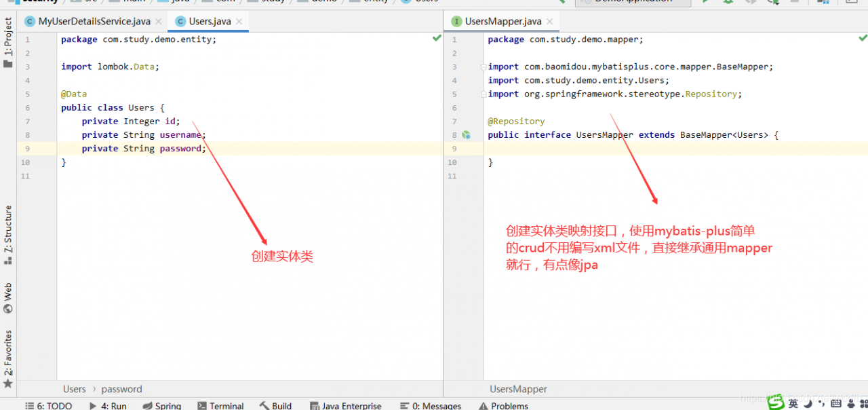The image size is (868, 410).
Task: Open the 4: Run tool window
Action: pos(108,405)
